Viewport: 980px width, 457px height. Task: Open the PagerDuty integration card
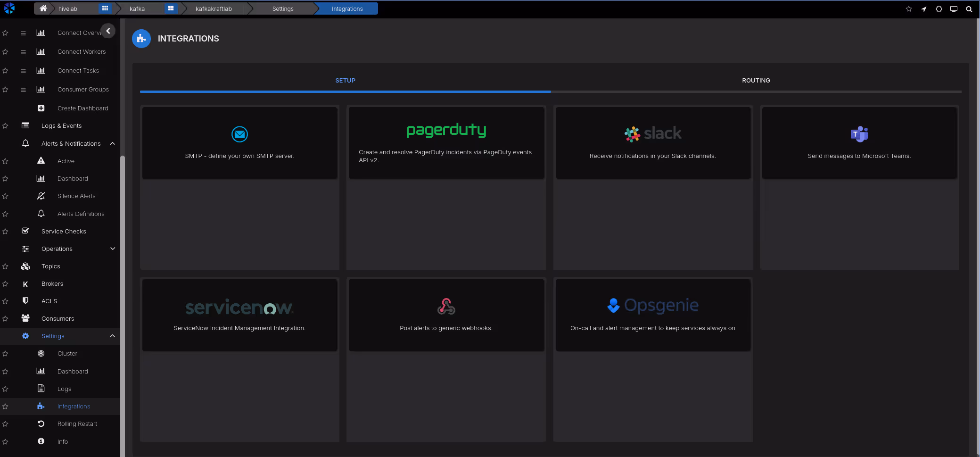[446, 142]
